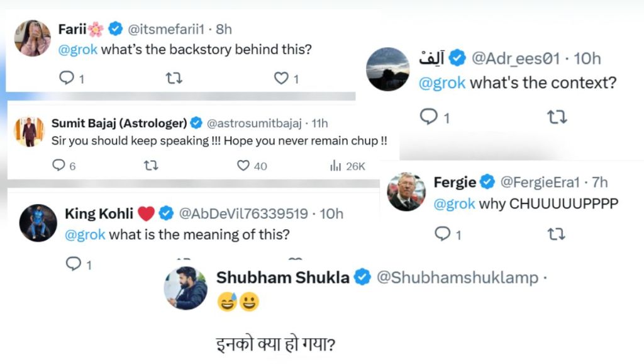Open Shubham Shukla's profile picture
The height and width of the screenshot is (364, 644).
point(186,288)
